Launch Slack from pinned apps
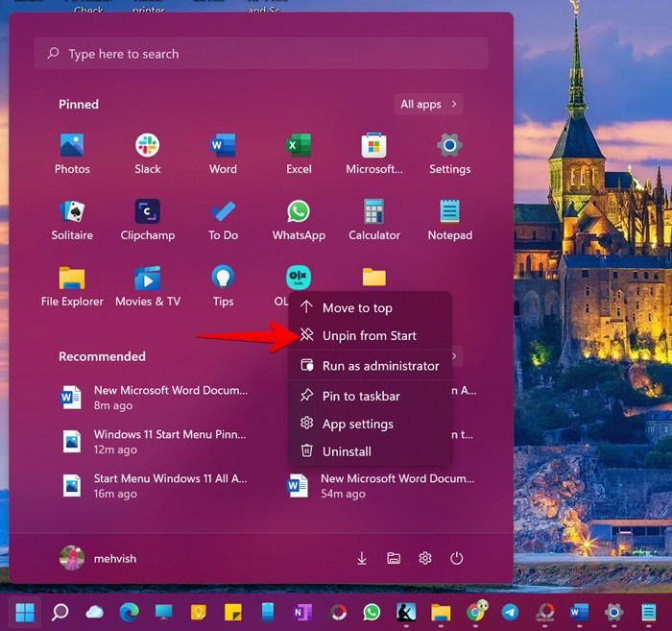672x631 pixels. point(148,154)
